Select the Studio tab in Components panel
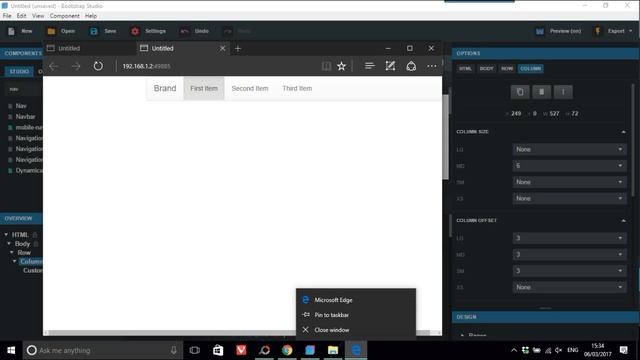 pos(19,71)
